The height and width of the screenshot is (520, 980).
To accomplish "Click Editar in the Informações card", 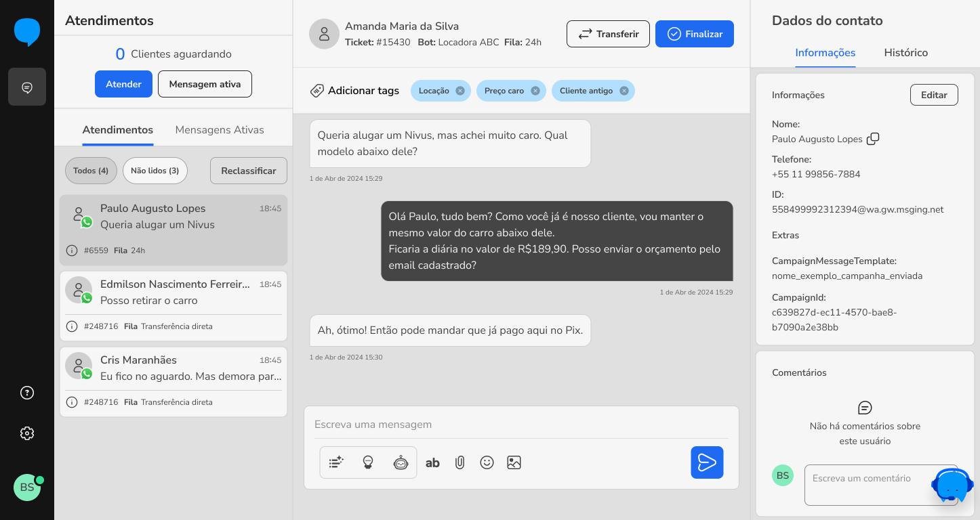I will point(934,95).
